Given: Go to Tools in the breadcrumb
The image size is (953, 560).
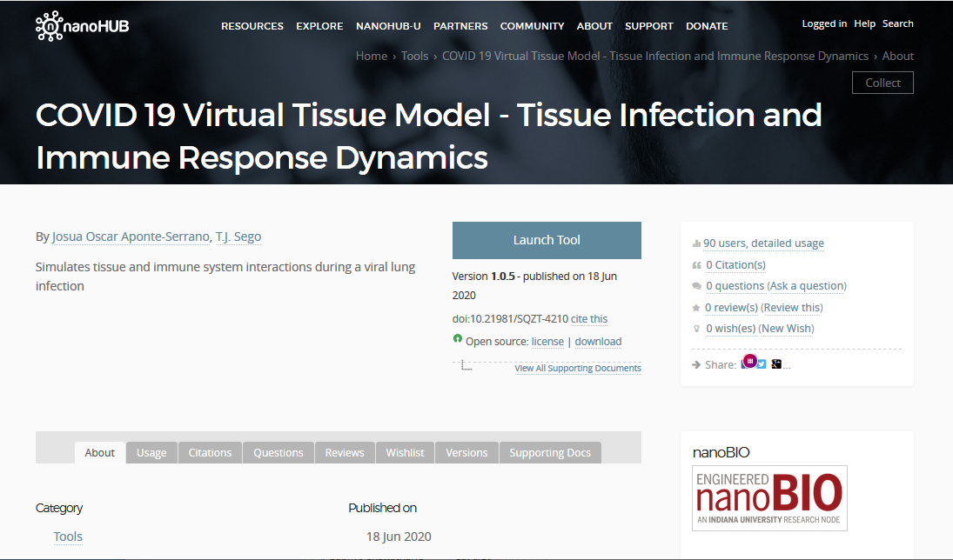Looking at the screenshot, I should 414,56.
